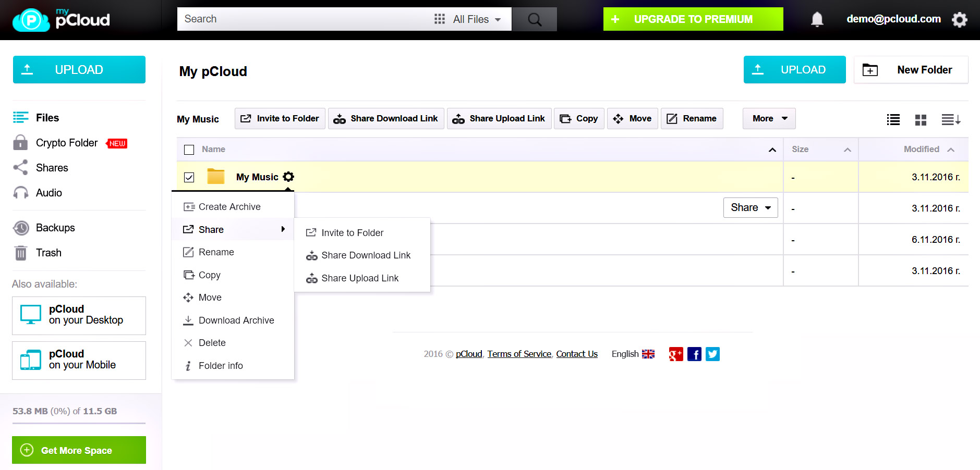The height and width of the screenshot is (470, 980).
Task: Create a New Folder
Action: click(x=911, y=69)
